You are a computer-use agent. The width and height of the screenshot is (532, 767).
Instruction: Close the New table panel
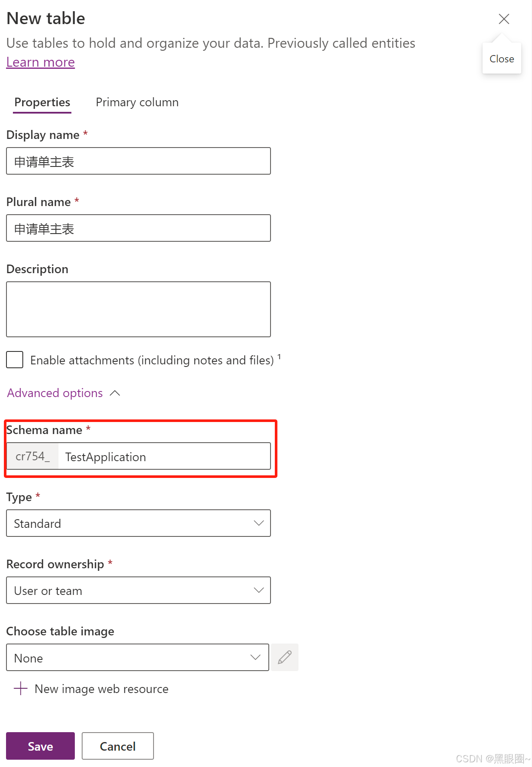click(x=503, y=18)
